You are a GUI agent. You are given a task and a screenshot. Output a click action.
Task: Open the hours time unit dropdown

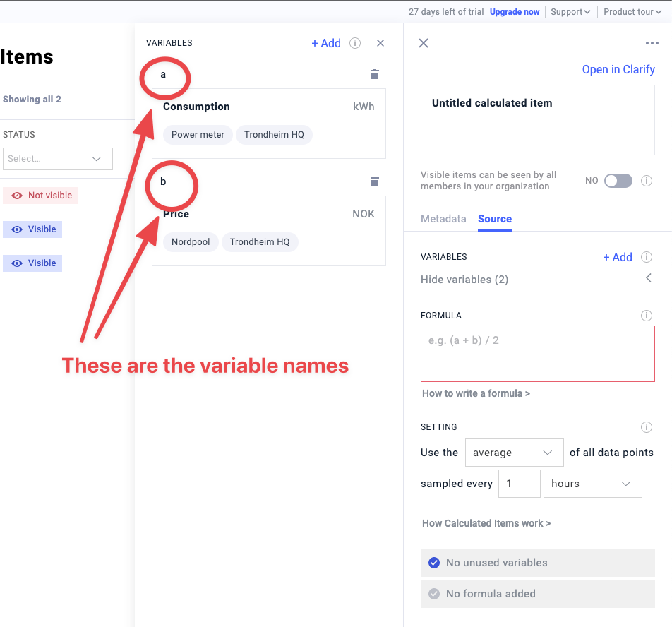pyautogui.click(x=592, y=484)
